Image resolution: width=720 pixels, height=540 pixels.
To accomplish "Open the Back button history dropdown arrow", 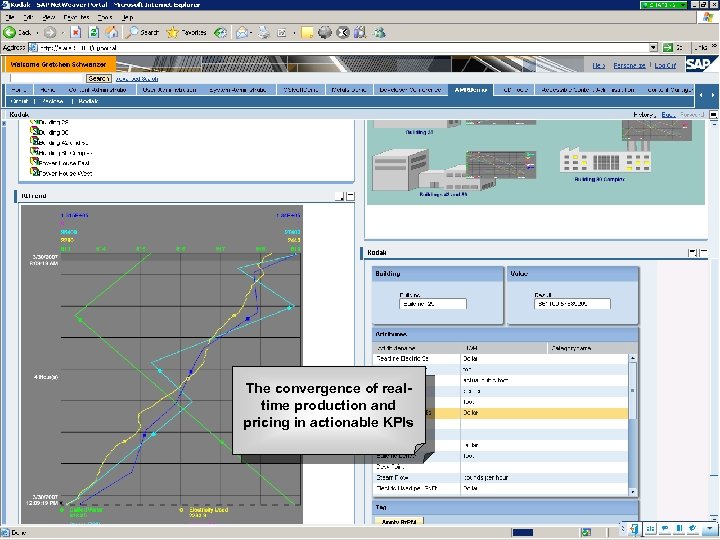I will tap(37, 33).
